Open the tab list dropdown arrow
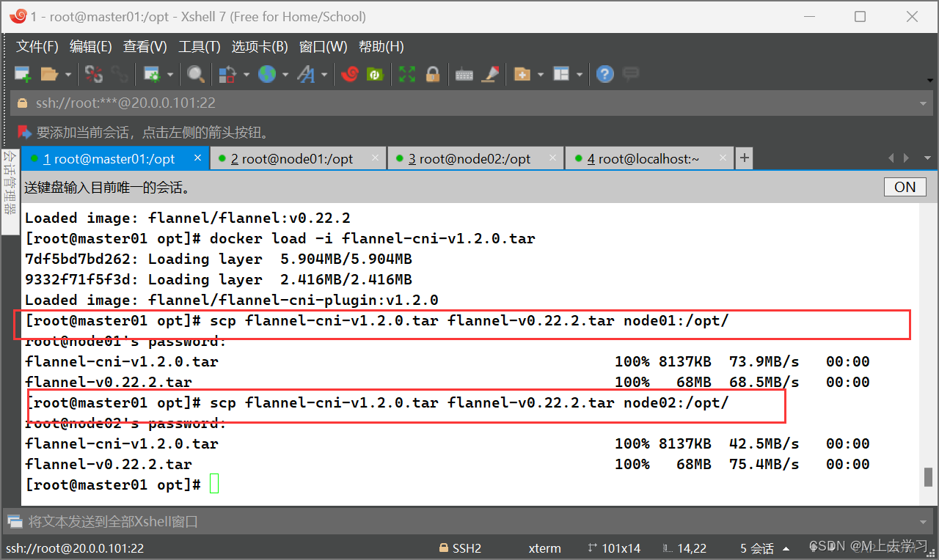This screenshot has height=560, width=939. 926,158
